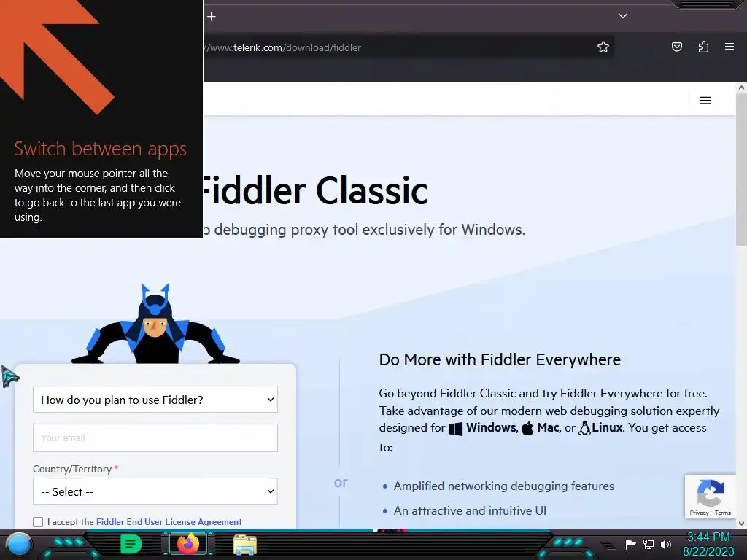Click the vertical scrollbar thumb
The height and width of the screenshot is (560, 747).
click(741, 169)
